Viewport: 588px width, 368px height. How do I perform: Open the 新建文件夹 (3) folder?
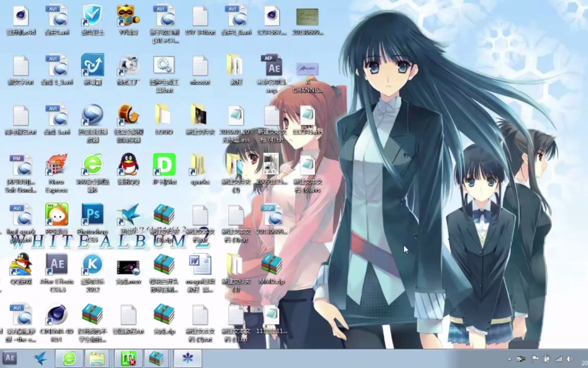point(236,273)
